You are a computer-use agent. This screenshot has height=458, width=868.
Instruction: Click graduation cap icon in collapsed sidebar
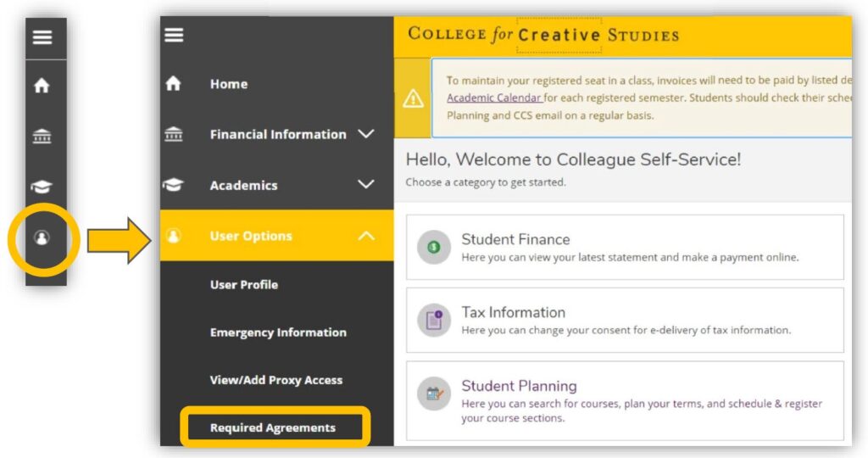point(42,187)
